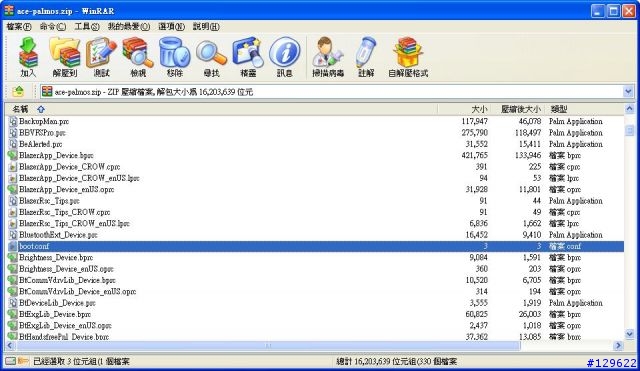Click the WinRAR icon in title bar

pyautogui.click(x=9, y=11)
